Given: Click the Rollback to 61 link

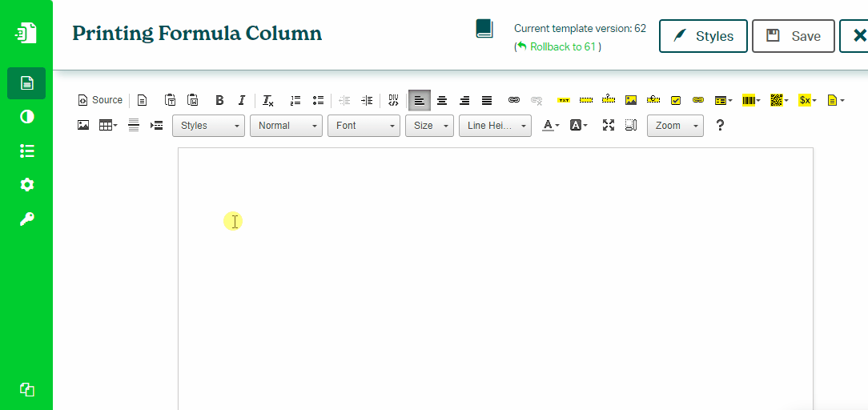Looking at the screenshot, I should pyautogui.click(x=561, y=46).
